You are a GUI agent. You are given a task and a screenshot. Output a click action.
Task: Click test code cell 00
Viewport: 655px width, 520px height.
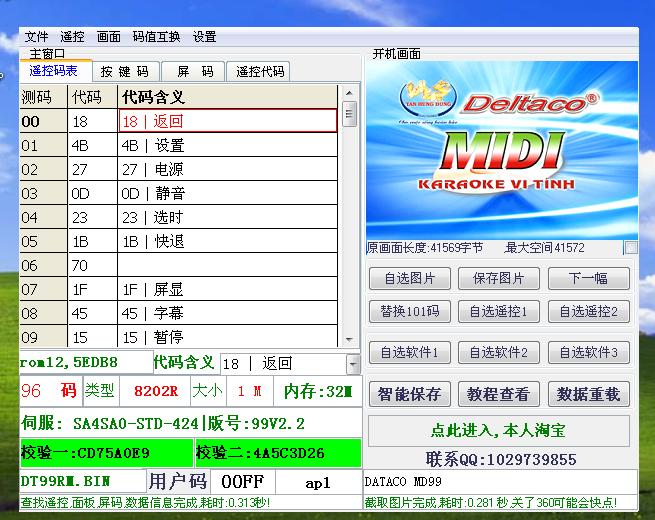[x=43, y=121]
